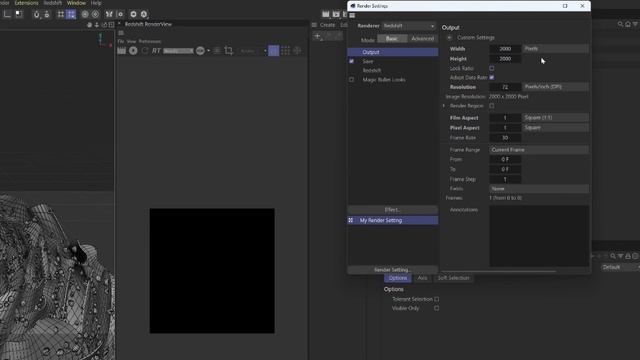Viewport: 640px width, 360px height.
Task: Open the RenderView hamburger menu icon
Action: pyautogui.click(x=121, y=33)
